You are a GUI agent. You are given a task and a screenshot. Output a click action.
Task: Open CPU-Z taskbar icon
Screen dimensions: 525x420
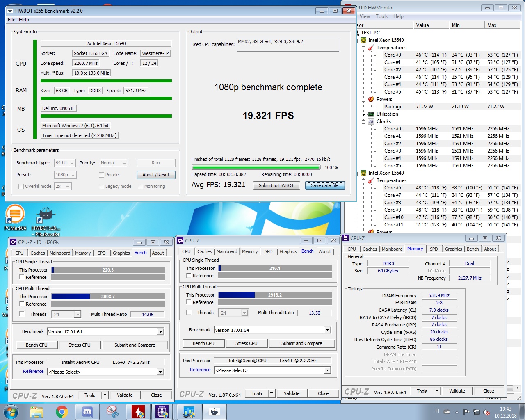163,412
